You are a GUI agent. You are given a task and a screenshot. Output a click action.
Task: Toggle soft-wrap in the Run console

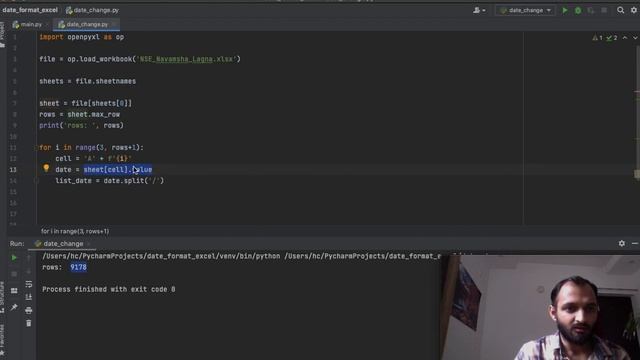[x=29, y=284]
